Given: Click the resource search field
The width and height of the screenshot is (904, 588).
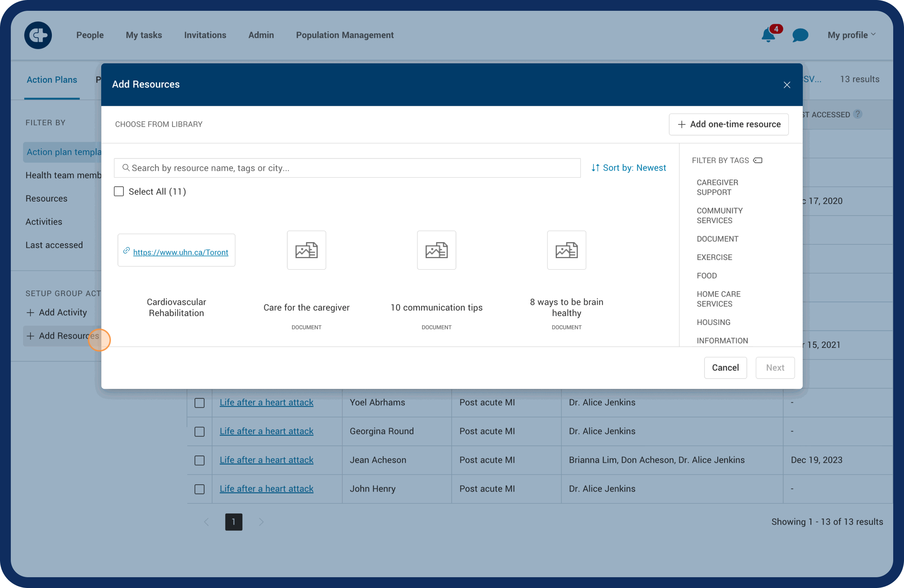Looking at the screenshot, I should (x=347, y=168).
